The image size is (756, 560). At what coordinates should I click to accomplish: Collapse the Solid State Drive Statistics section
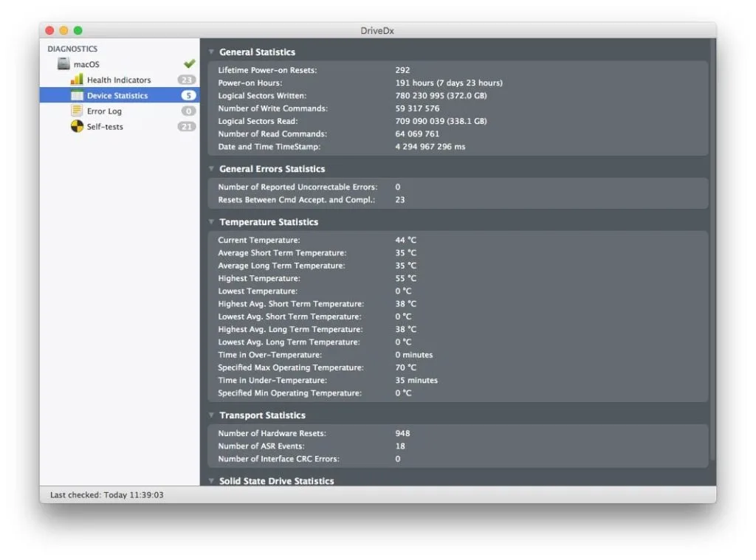pyautogui.click(x=211, y=480)
